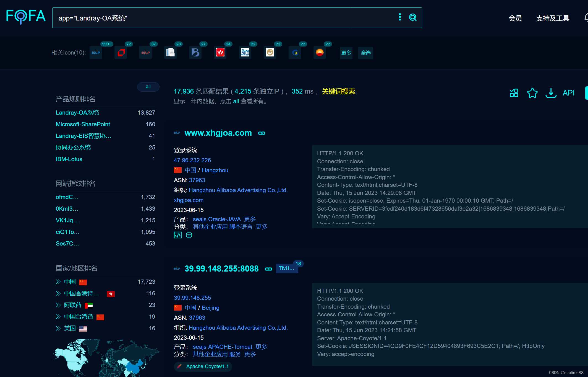This screenshot has width=588, height=377.
Task: Show 更多 products for seajs APACHE-Tomcat
Action: (261, 347)
